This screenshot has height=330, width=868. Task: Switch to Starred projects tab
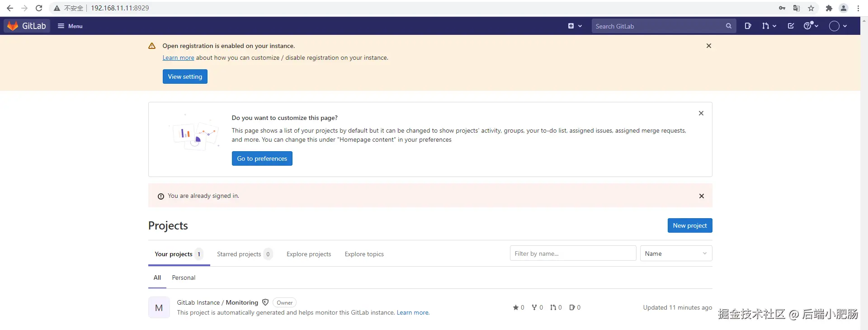(x=245, y=254)
